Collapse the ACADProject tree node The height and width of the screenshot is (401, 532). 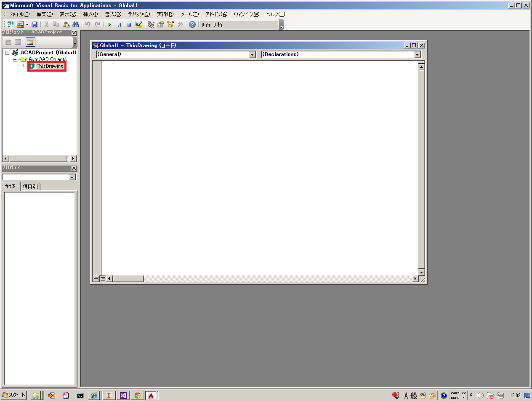[x=7, y=53]
